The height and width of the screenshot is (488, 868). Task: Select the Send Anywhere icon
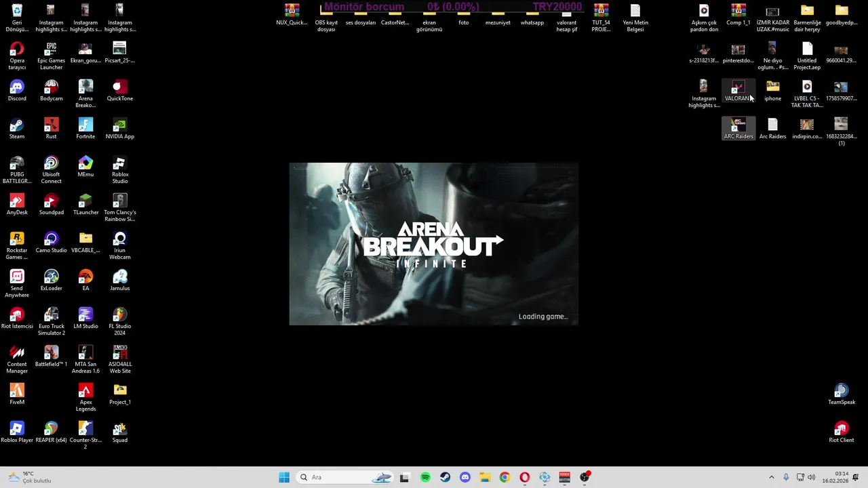tap(17, 283)
